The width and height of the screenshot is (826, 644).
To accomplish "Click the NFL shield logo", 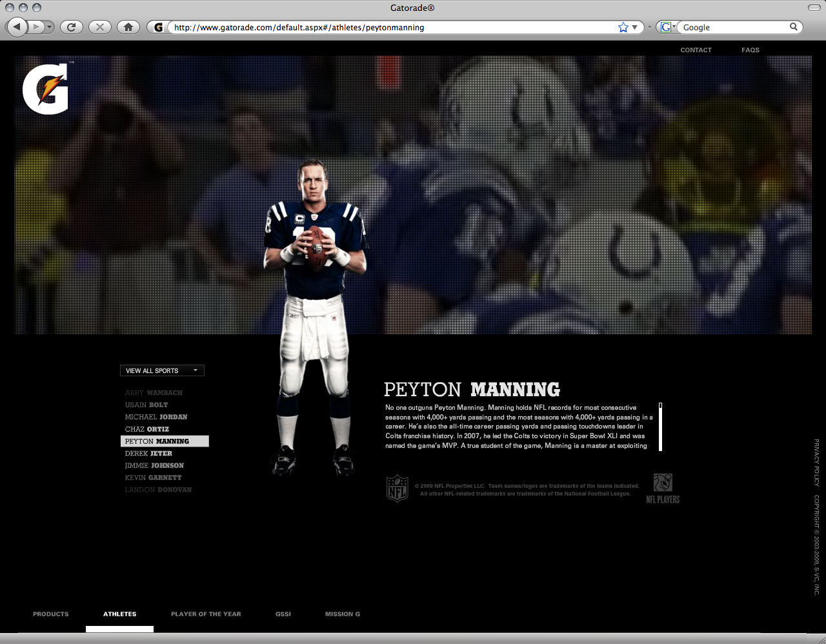I will tap(397, 488).
